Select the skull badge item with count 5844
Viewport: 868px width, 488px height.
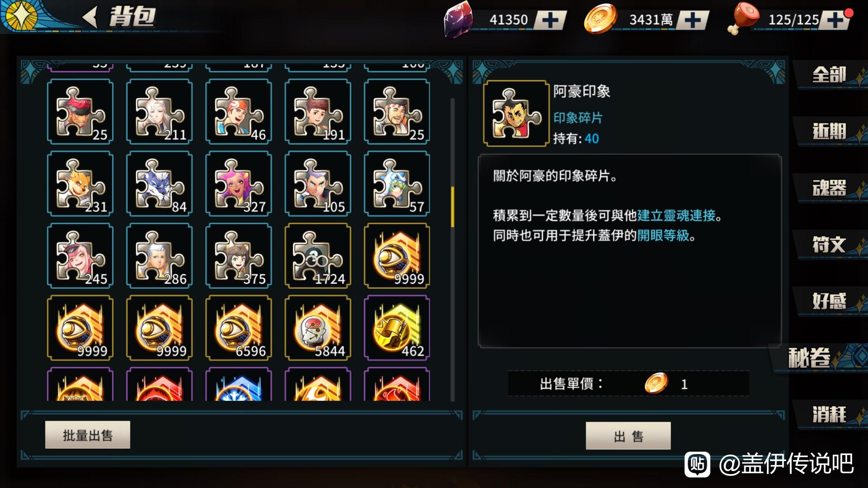[x=318, y=328]
